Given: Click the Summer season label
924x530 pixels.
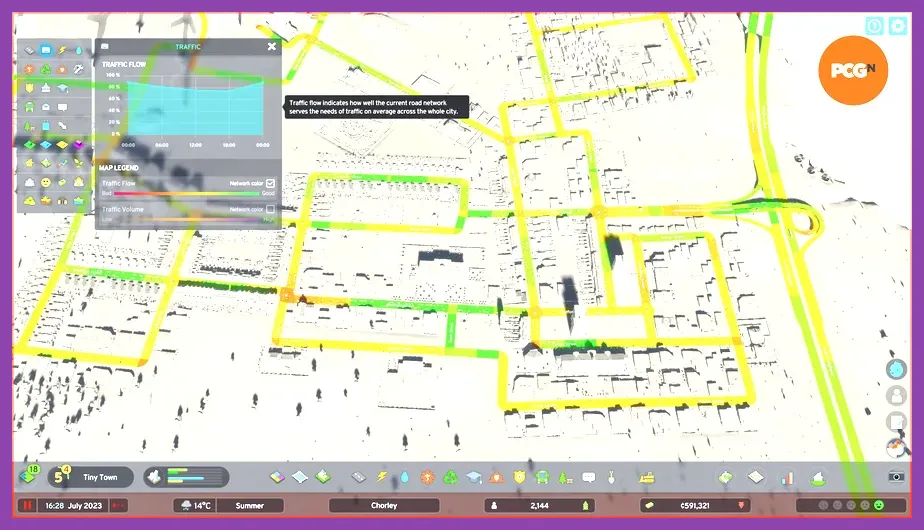Looking at the screenshot, I should pos(250,505).
